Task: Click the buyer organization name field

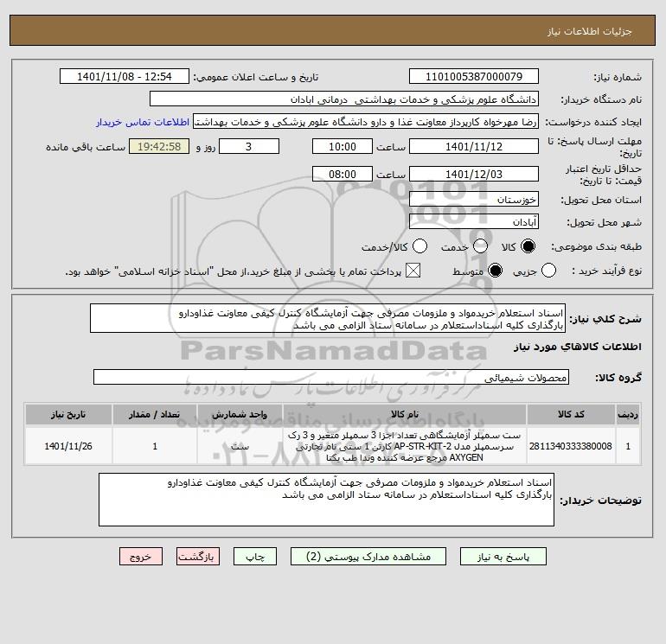Action: (x=344, y=99)
